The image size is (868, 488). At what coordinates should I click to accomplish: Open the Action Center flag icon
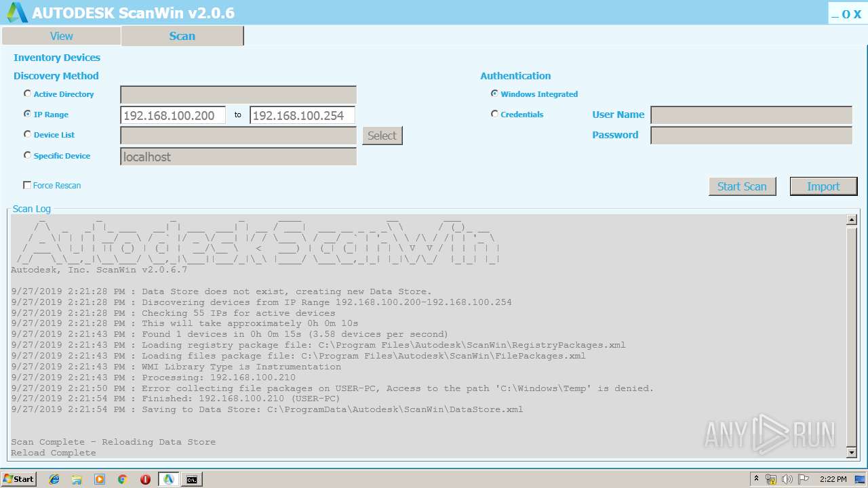coord(804,479)
